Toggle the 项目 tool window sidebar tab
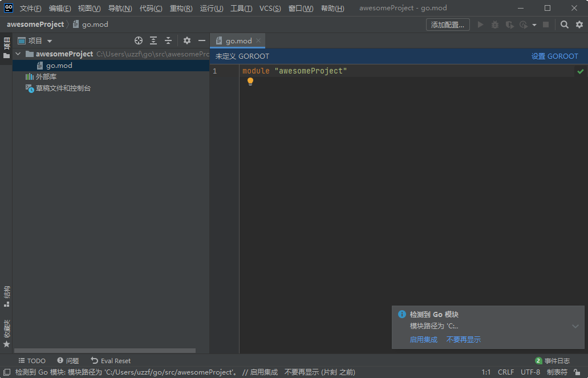Image resolution: width=588 pixels, height=378 pixels. [x=6, y=48]
